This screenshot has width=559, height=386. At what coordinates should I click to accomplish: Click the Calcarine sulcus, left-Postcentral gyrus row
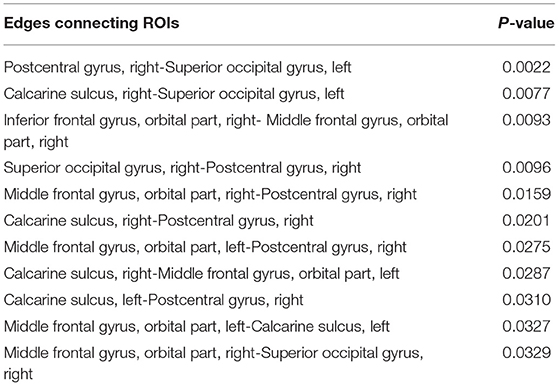(280, 300)
